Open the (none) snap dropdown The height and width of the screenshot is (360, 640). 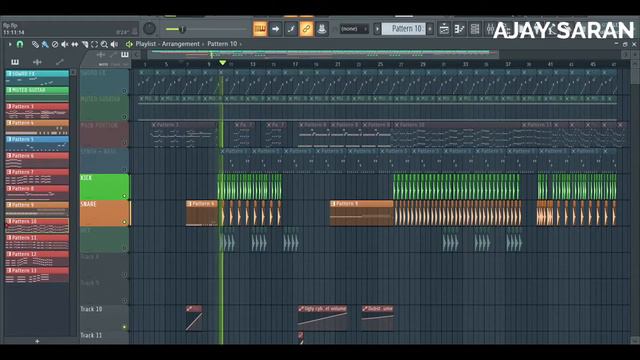[353, 29]
